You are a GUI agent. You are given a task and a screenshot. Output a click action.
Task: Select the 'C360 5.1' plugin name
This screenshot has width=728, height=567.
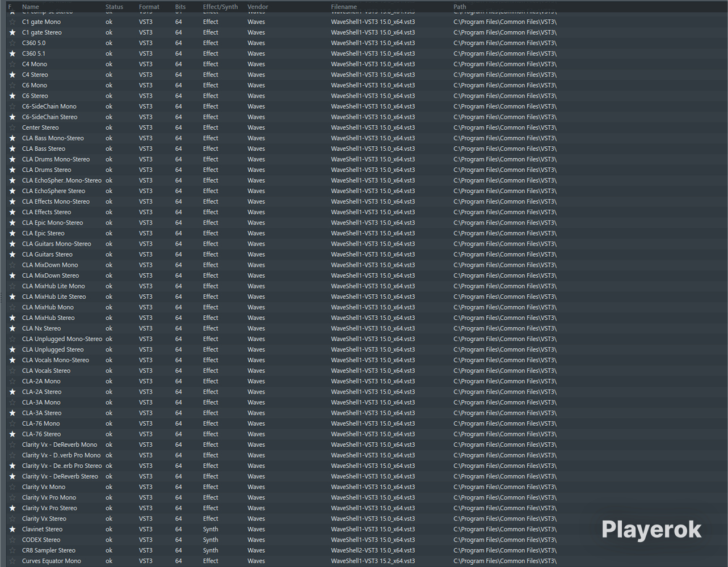click(x=34, y=54)
